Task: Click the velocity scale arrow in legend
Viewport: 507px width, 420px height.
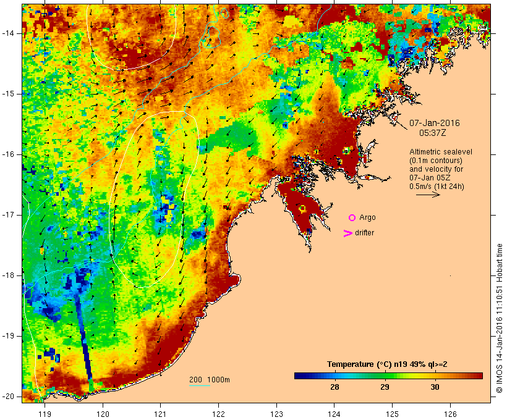Action: tap(428, 195)
